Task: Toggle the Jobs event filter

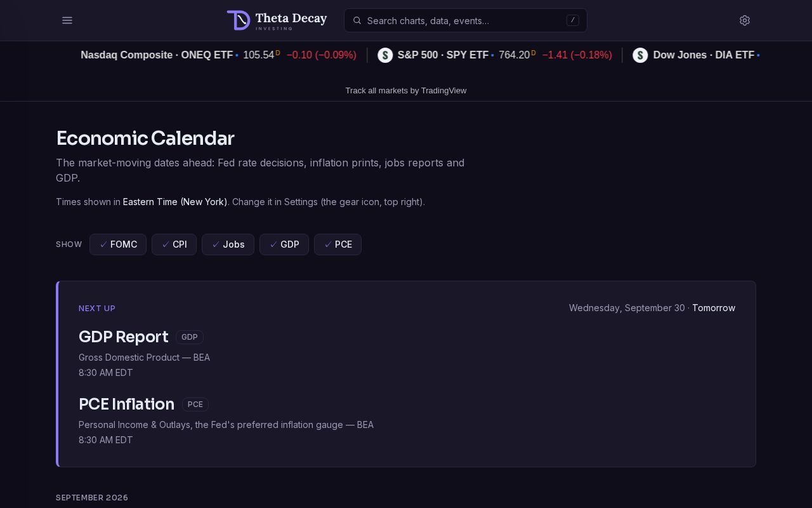Action: pyautogui.click(x=228, y=244)
